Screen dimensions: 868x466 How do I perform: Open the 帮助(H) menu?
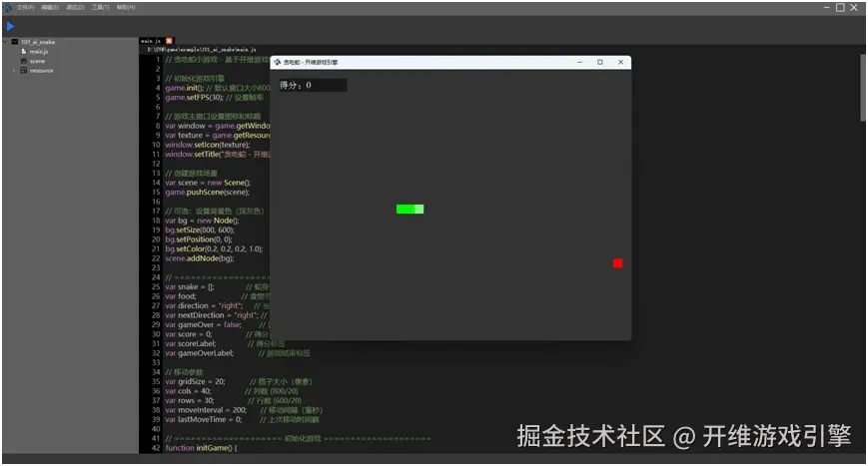[x=126, y=7]
